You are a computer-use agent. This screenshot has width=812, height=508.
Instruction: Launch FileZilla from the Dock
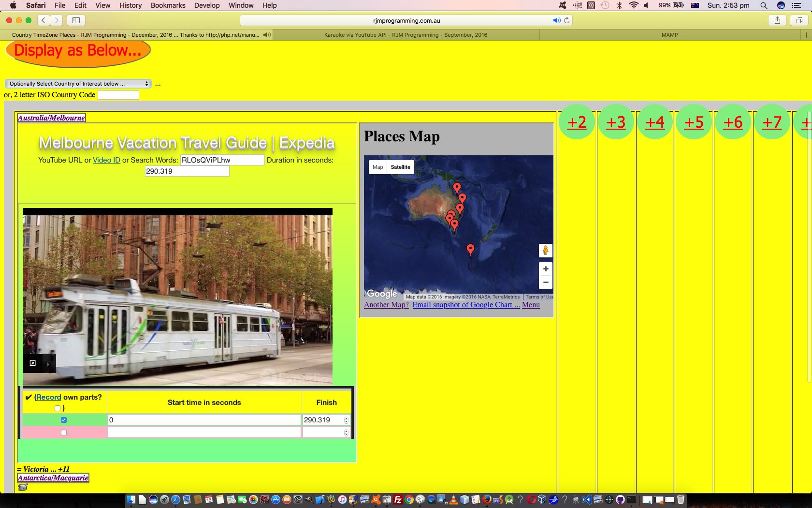[x=398, y=500]
